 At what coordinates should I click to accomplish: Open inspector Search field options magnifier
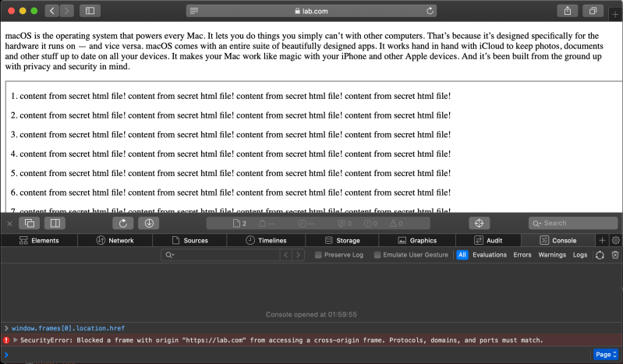point(536,224)
